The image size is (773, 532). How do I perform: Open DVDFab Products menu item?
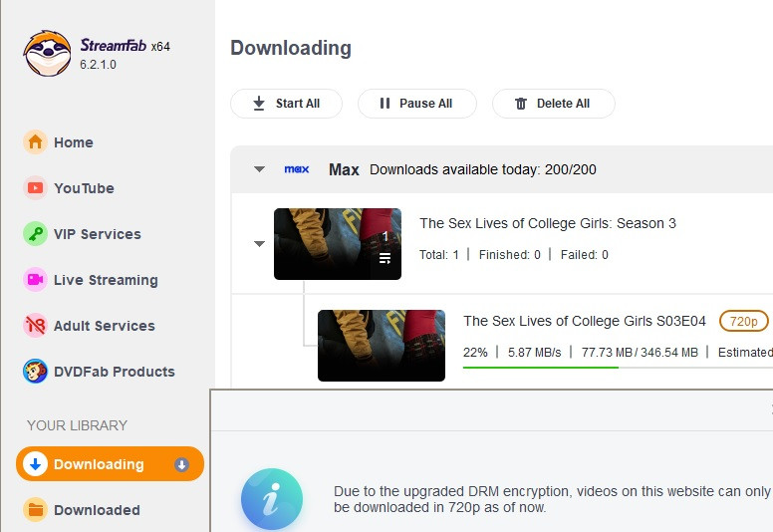tap(114, 372)
